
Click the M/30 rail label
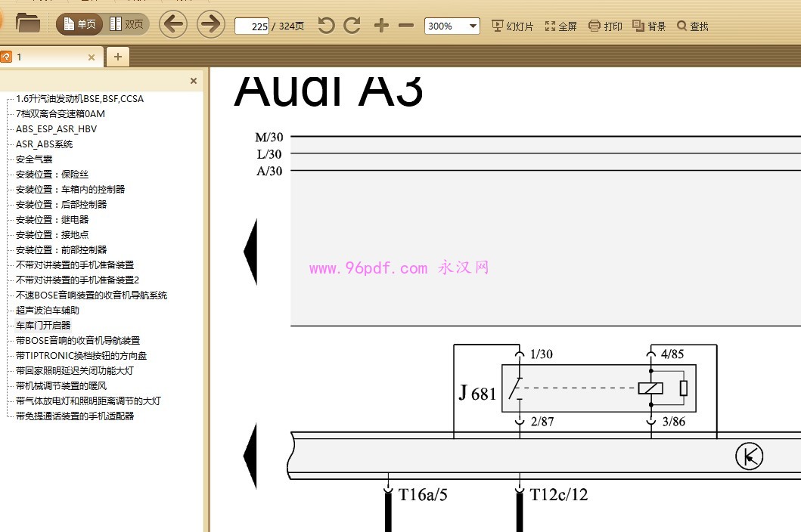pyautogui.click(x=269, y=137)
